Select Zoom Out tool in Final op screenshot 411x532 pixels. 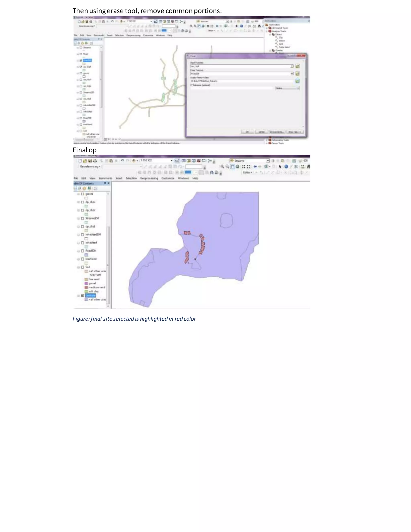(x=227, y=167)
